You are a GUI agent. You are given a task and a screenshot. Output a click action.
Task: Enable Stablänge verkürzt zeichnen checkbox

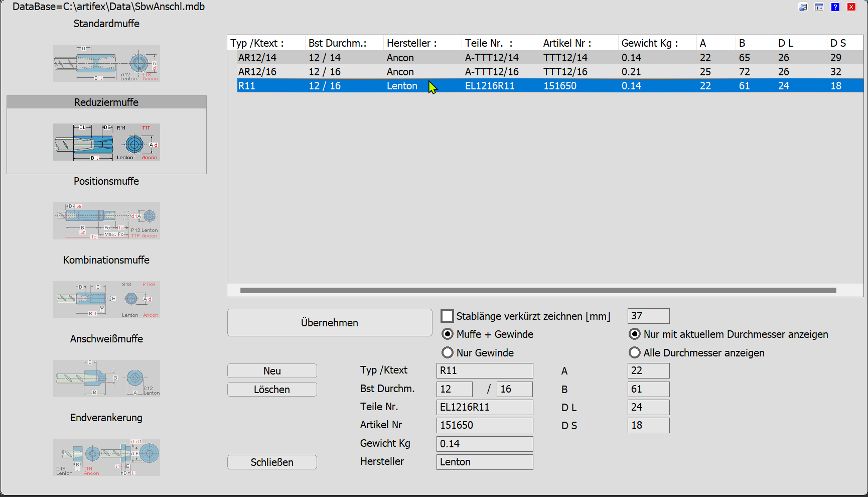click(x=447, y=316)
